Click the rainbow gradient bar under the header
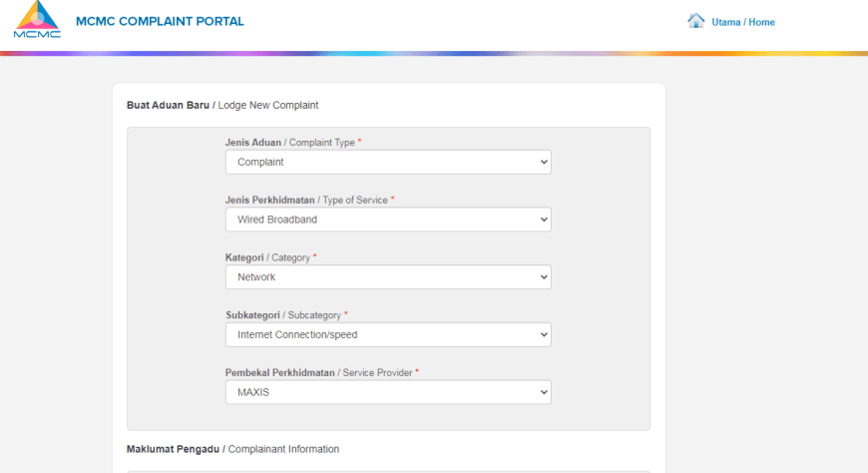 tap(434, 54)
